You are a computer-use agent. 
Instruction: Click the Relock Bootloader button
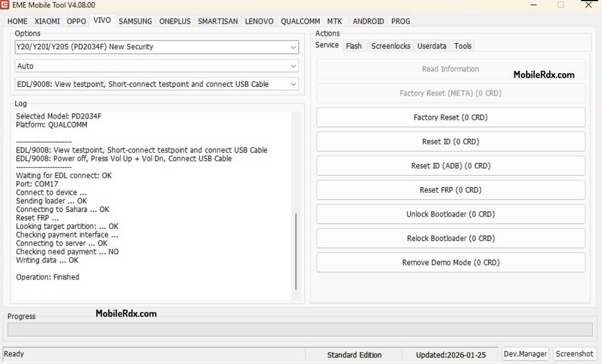pyautogui.click(x=451, y=238)
